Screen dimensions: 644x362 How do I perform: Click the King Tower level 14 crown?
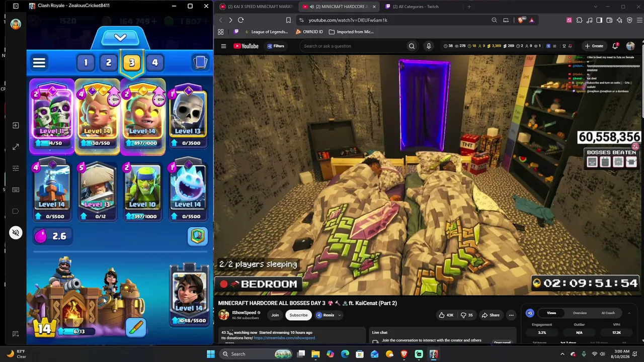(45, 328)
